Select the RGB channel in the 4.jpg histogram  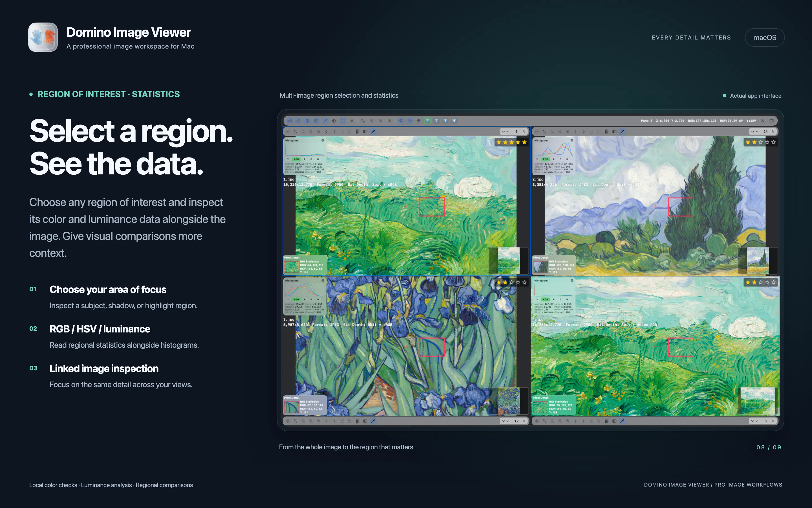545,299
